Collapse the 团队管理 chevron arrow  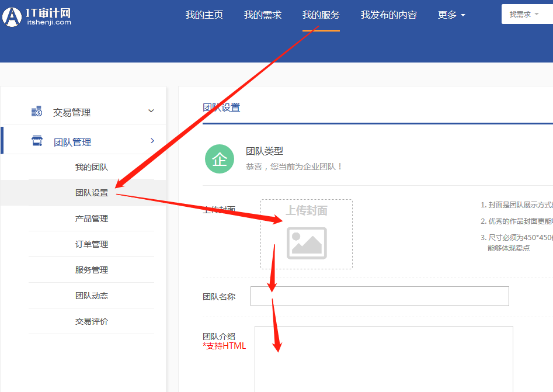tap(152, 141)
